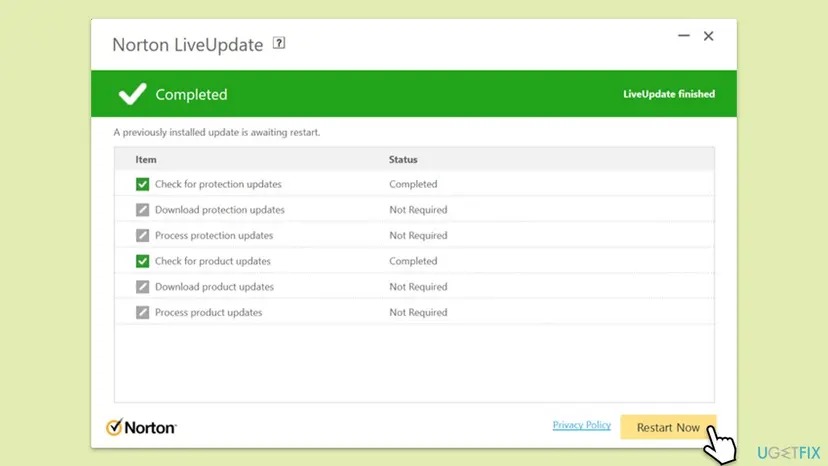Close the Norton LiveUpdate window
The height and width of the screenshot is (466, 828).
(709, 36)
